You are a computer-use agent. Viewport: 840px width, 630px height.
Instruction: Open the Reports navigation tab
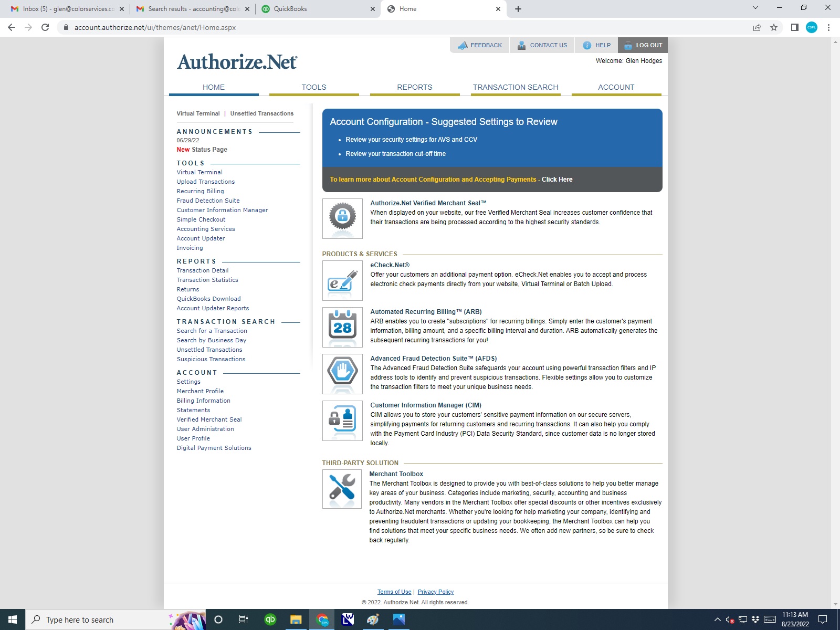click(x=414, y=87)
